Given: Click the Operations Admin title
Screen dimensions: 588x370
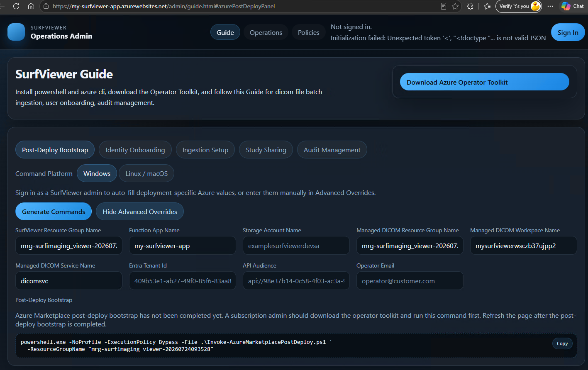Looking at the screenshot, I should click(61, 36).
